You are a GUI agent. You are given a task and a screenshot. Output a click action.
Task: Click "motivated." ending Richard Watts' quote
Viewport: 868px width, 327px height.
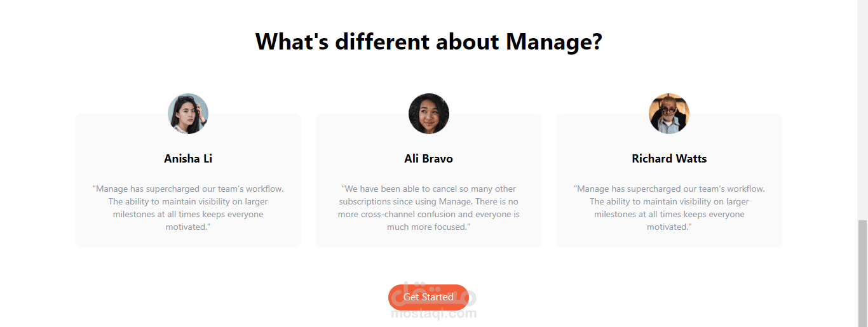pyautogui.click(x=669, y=227)
